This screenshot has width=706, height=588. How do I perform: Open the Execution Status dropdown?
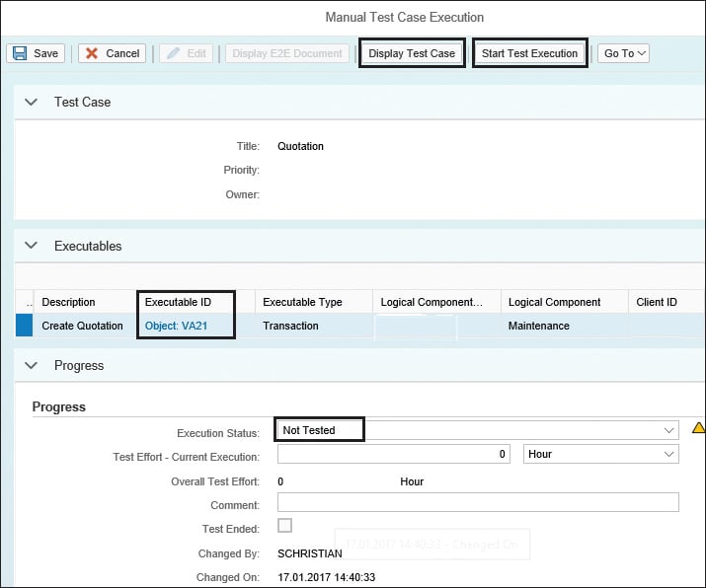(x=669, y=430)
